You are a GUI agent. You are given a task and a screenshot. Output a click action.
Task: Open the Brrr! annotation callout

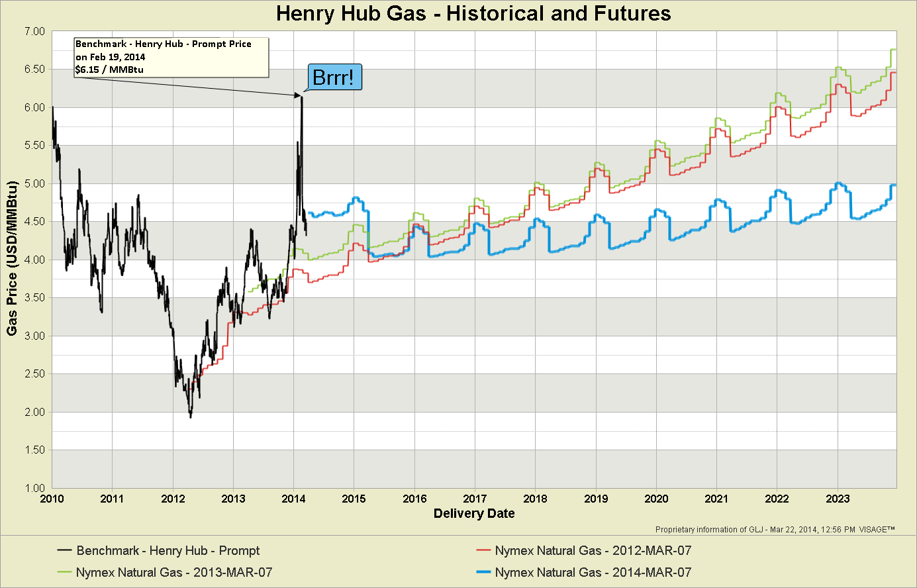coord(335,76)
